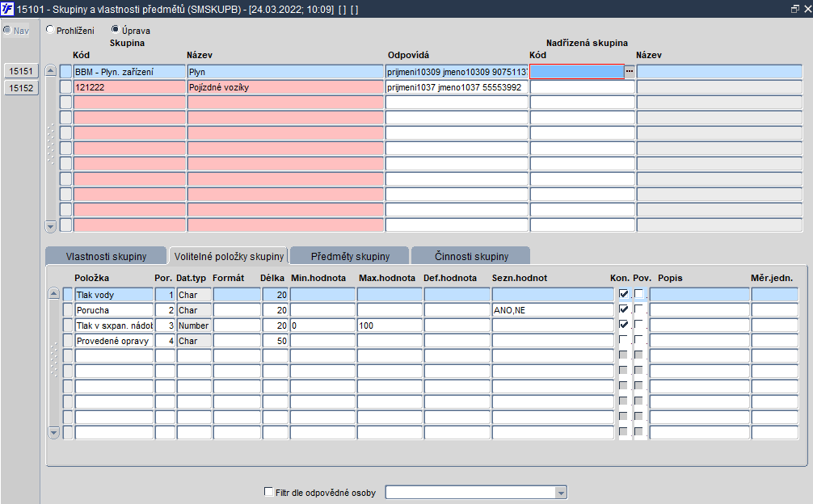Enable the Pov. checkbox for Provedené opravy
Image resolution: width=813 pixels, height=504 pixels.
point(638,340)
